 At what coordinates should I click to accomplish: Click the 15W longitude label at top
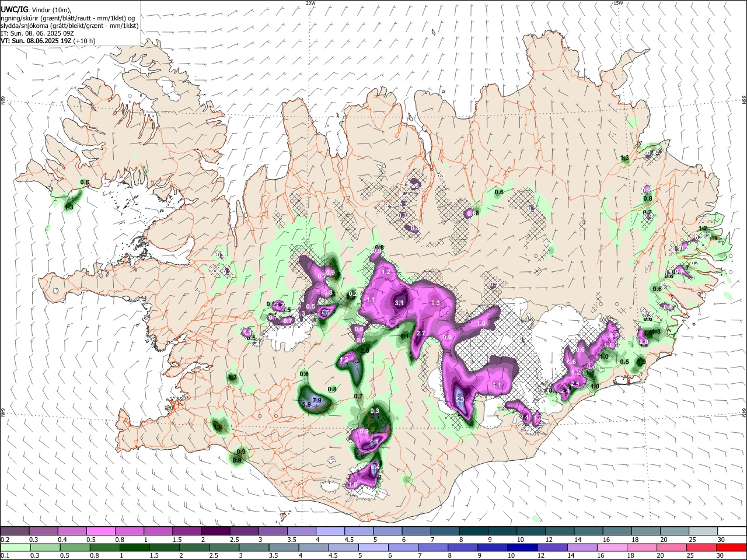click(618, 3)
